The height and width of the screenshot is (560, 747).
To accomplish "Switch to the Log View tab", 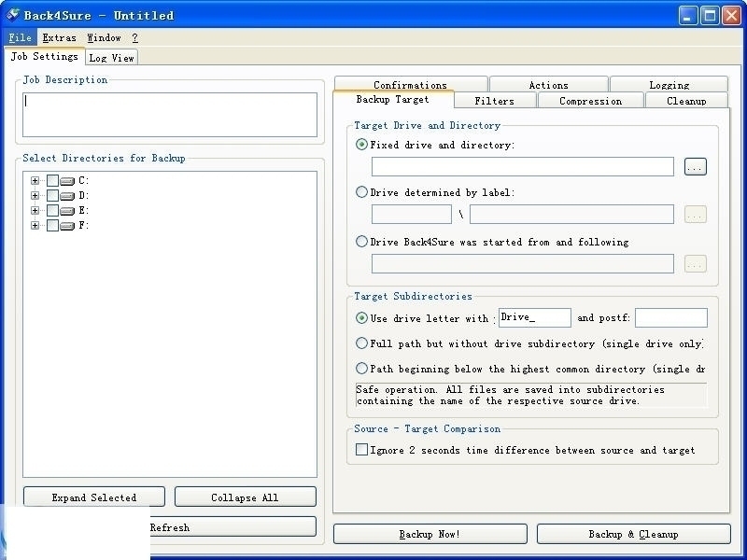I will click(111, 58).
